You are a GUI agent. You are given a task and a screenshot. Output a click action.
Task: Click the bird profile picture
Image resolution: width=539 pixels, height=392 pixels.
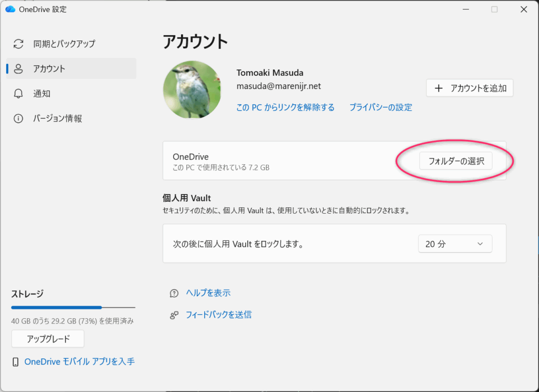click(x=192, y=89)
